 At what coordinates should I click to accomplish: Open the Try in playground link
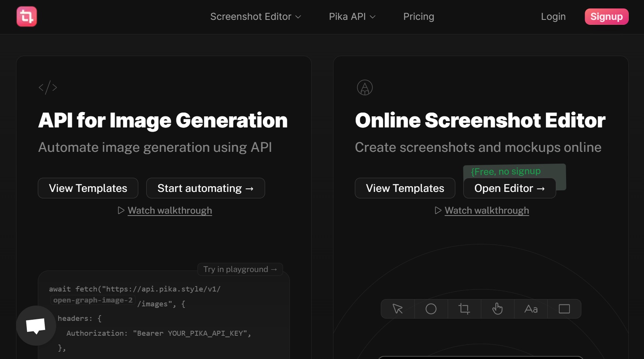[240, 269]
